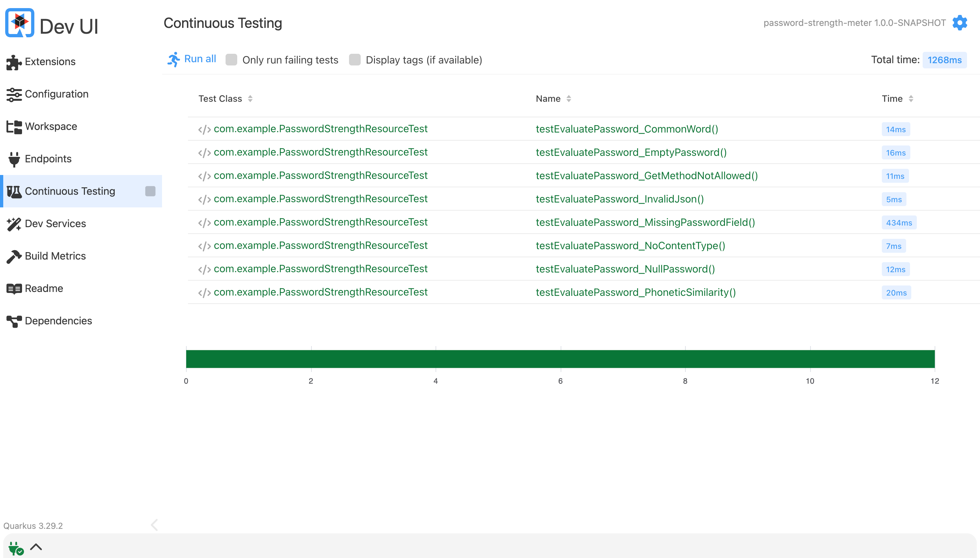Click the green passed-tests progress bar
The width and height of the screenshot is (980, 558).
[x=560, y=359]
